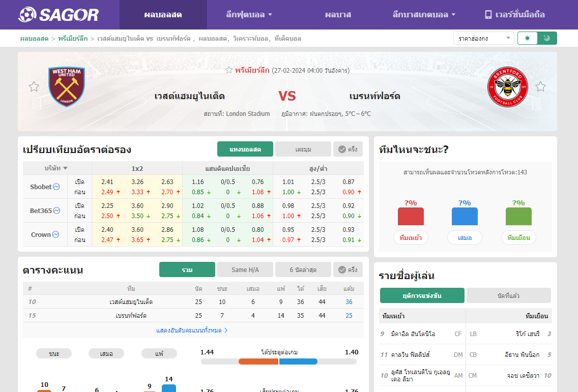This screenshot has height=392, width=578.
Task: Sort by บริษัท column dropdown
Action: 56,168
